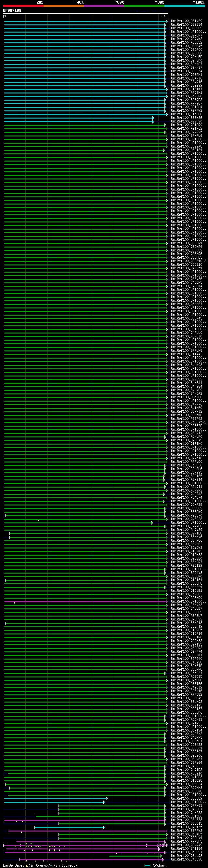Click hit label UniRef100_A1CH82
Image resolution: width=208 pixels, height=868 pixels.
(x=187, y=555)
